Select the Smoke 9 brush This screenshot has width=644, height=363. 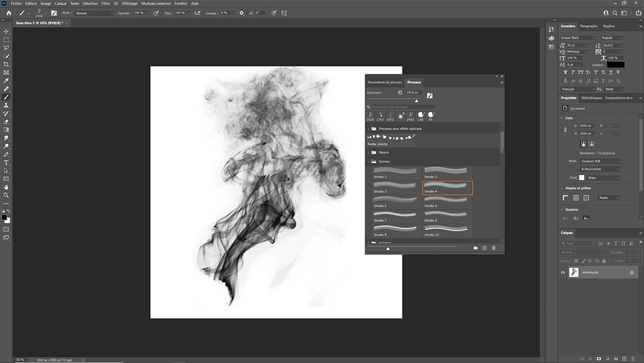tap(396, 231)
